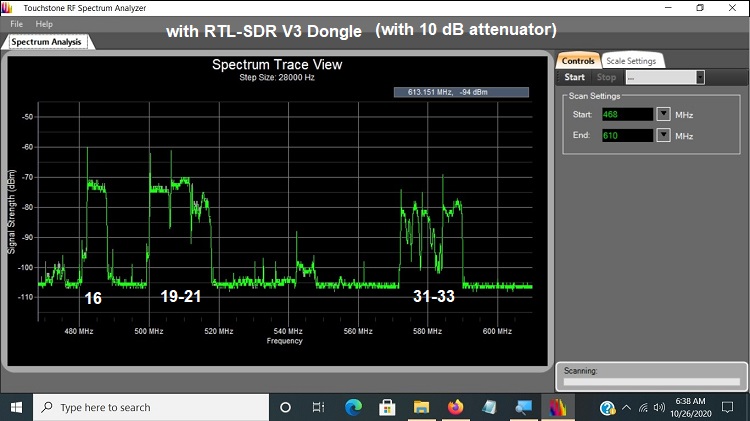
Task: Click the Windows Start button
Action: (16, 407)
